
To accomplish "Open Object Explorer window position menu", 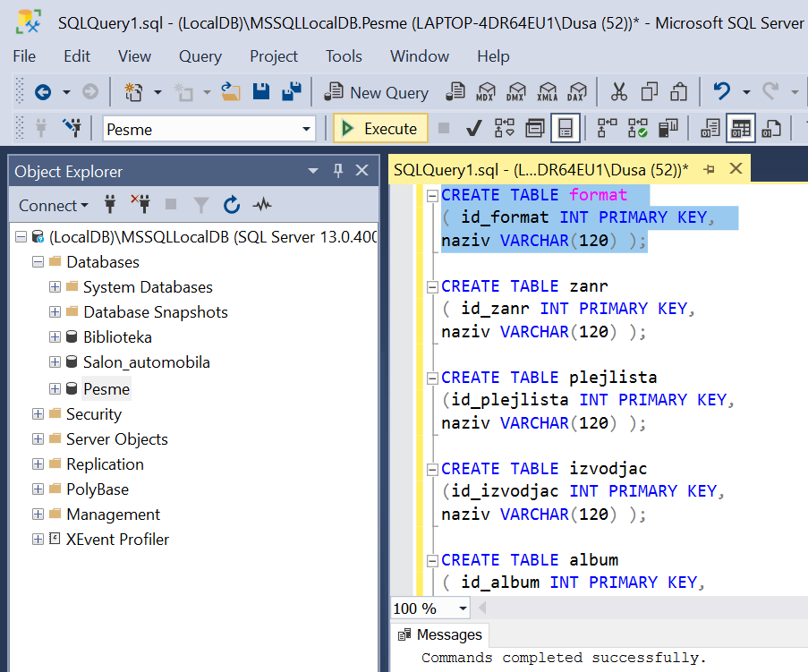I will 313,171.
